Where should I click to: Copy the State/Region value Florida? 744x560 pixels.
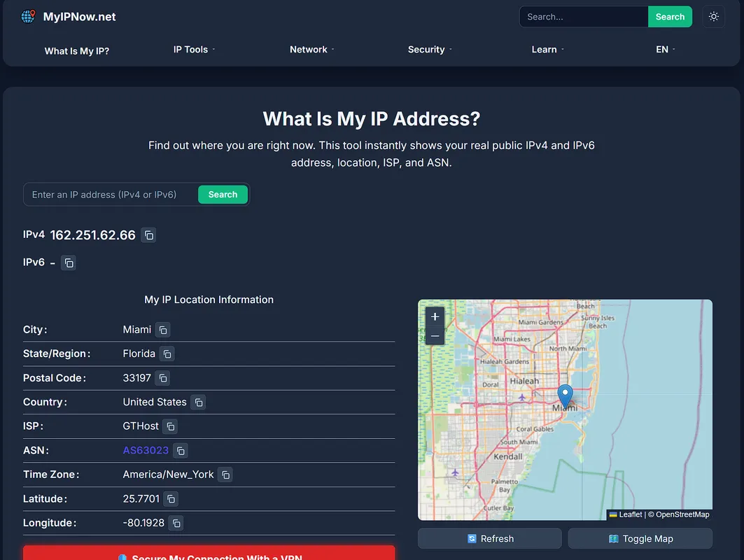pos(167,354)
